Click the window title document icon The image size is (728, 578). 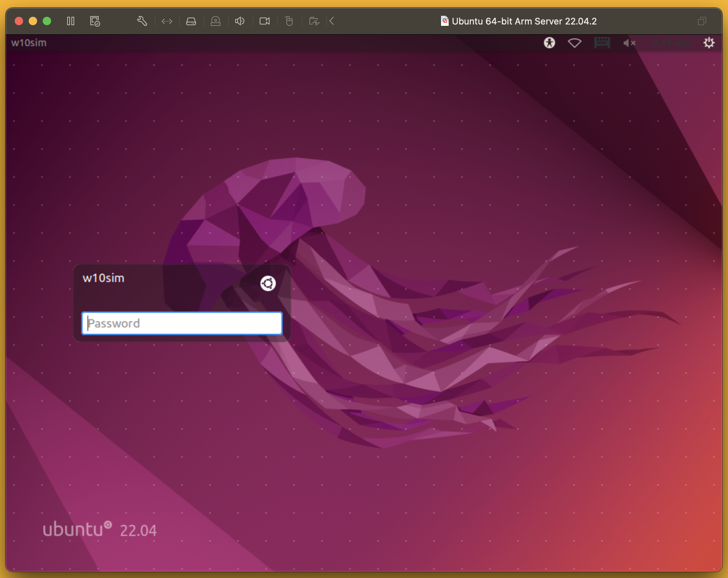tap(444, 21)
